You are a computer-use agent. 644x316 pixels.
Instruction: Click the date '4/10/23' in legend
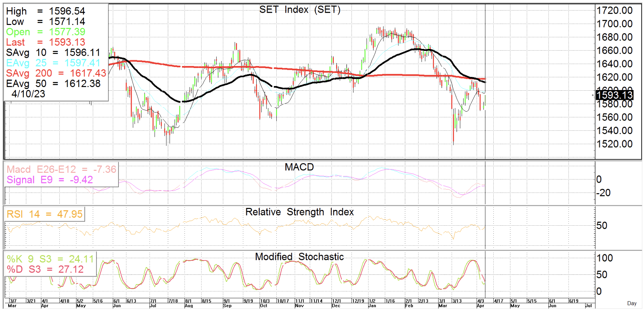(28, 94)
